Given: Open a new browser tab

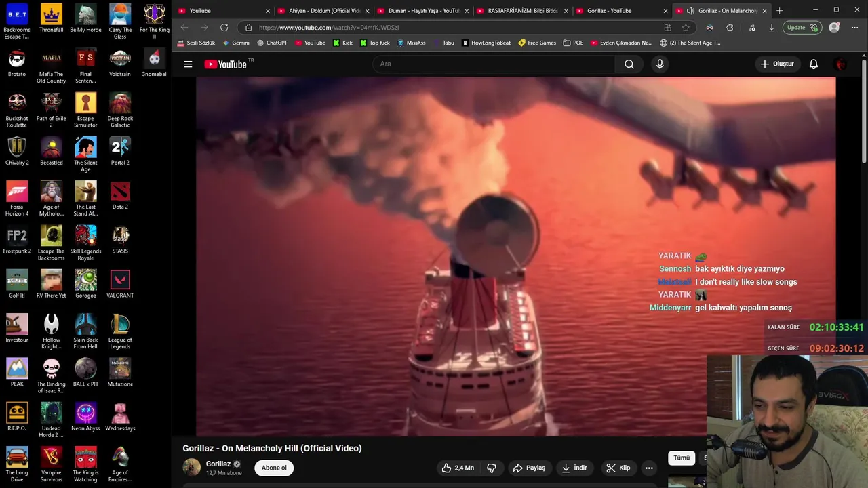Looking at the screenshot, I should (x=779, y=11).
